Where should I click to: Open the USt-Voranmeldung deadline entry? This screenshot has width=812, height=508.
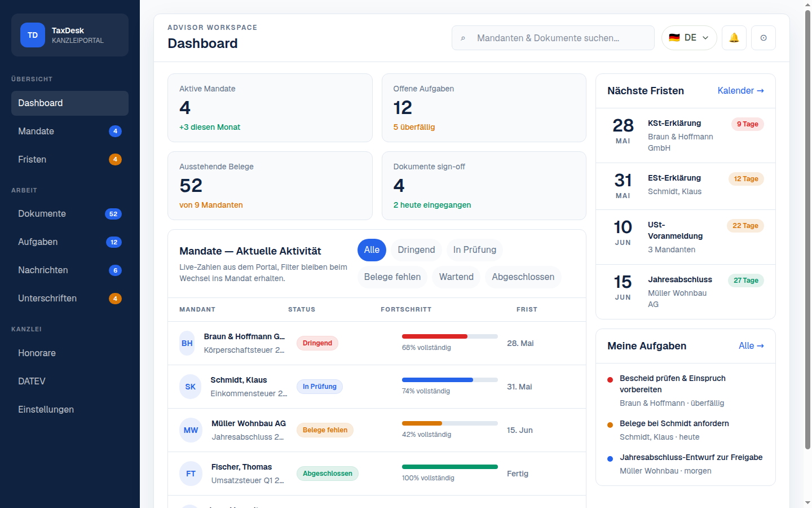(686, 237)
